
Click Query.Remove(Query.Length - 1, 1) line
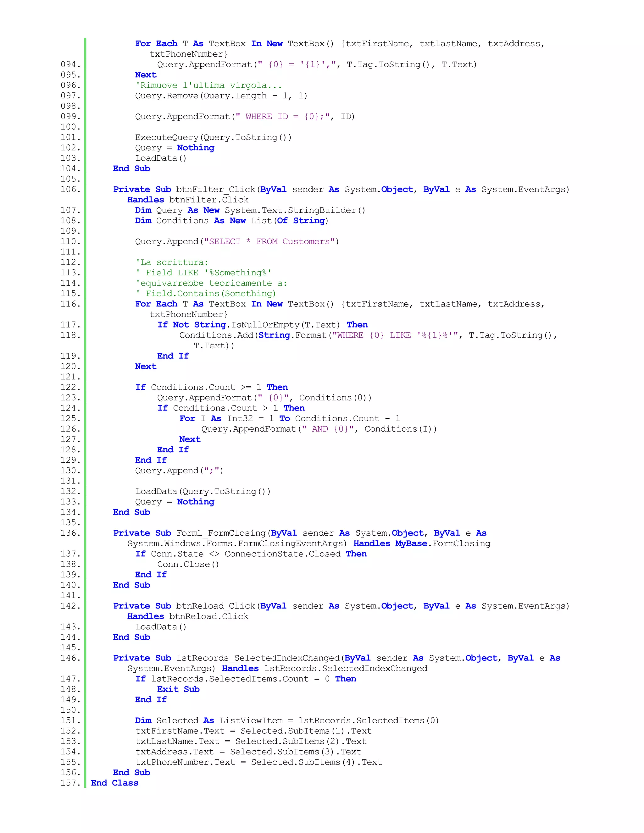click(x=221, y=96)
